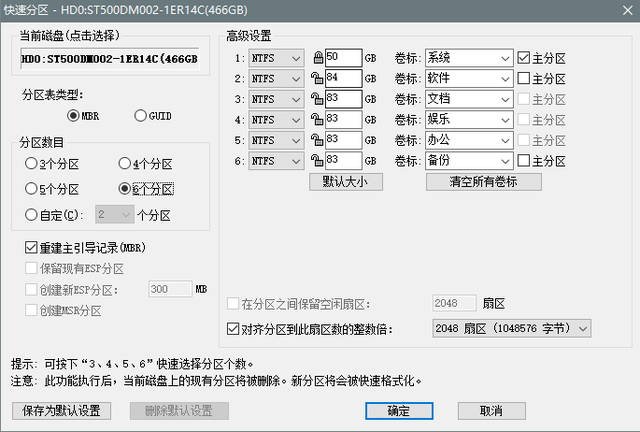Click the 清空所有卷标 button
This screenshot has width=640, height=432.
click(484, 182)
